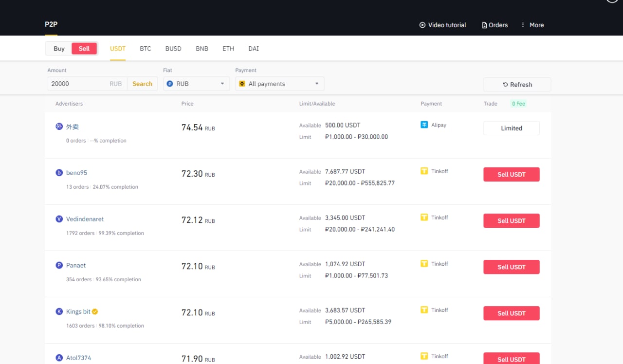
Task: Select the Sell toggle
Action: pos(84,49)
